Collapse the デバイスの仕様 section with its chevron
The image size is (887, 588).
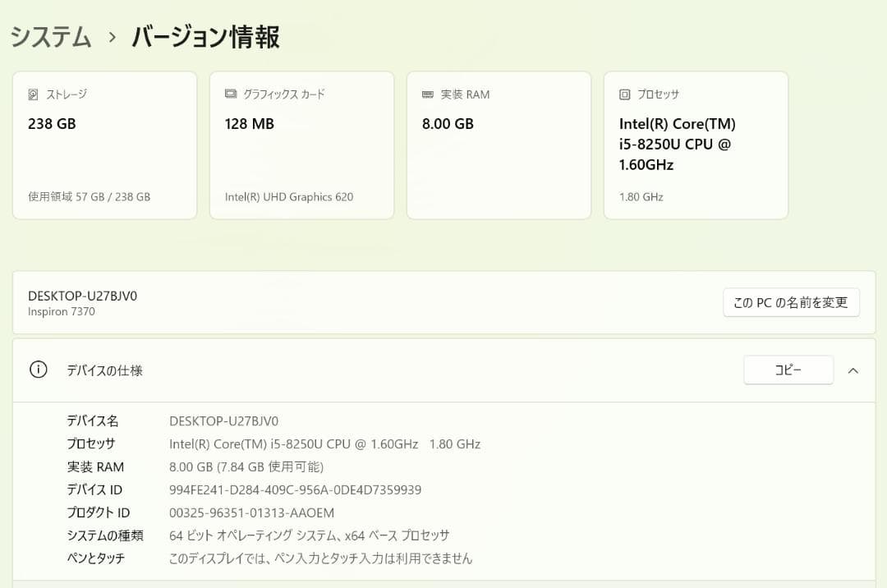[x=853, y=370]
